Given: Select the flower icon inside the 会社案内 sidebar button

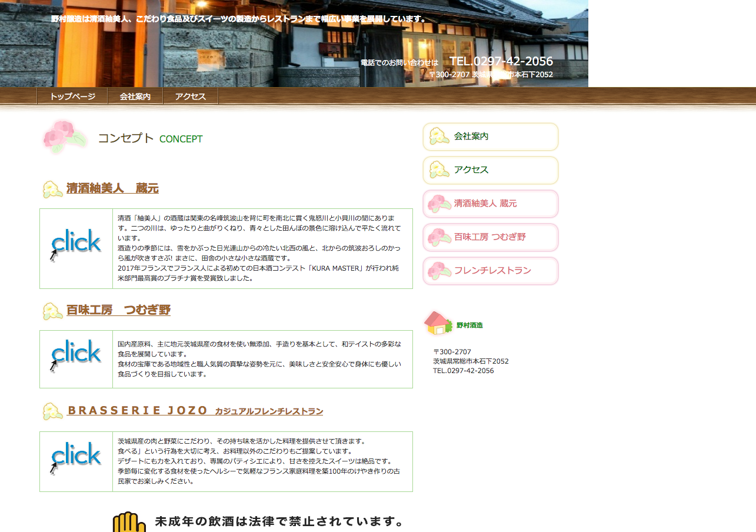Looking at the screenshot, I should point(438,136).
